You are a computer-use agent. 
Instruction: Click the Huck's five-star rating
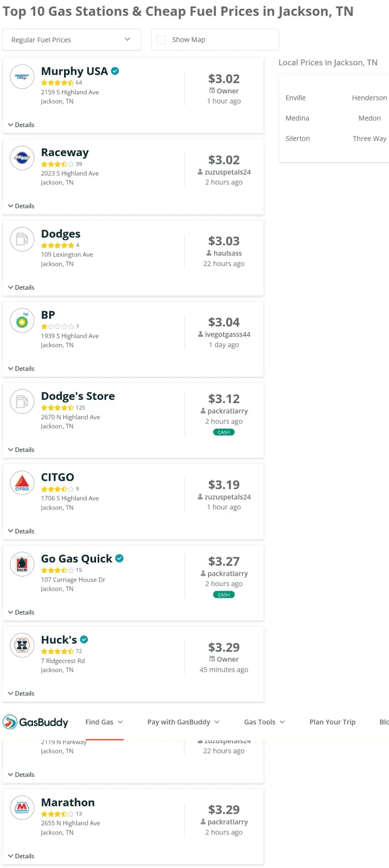[x=58, y=652]
